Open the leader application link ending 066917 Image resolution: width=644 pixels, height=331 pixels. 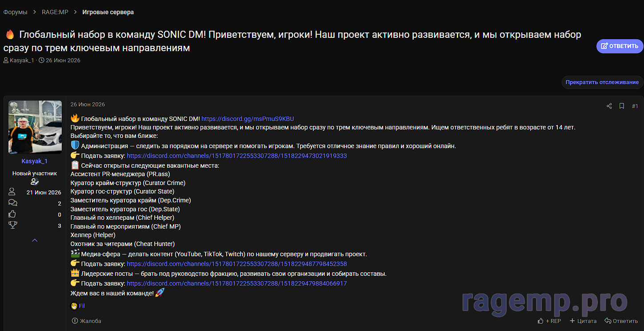(x=237, y=283)
